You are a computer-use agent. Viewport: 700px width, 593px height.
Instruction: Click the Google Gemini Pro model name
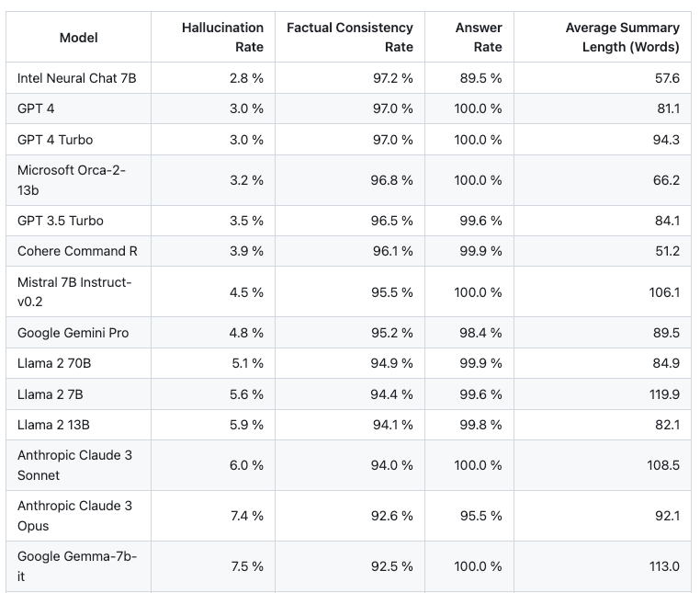tap(73, 333)
